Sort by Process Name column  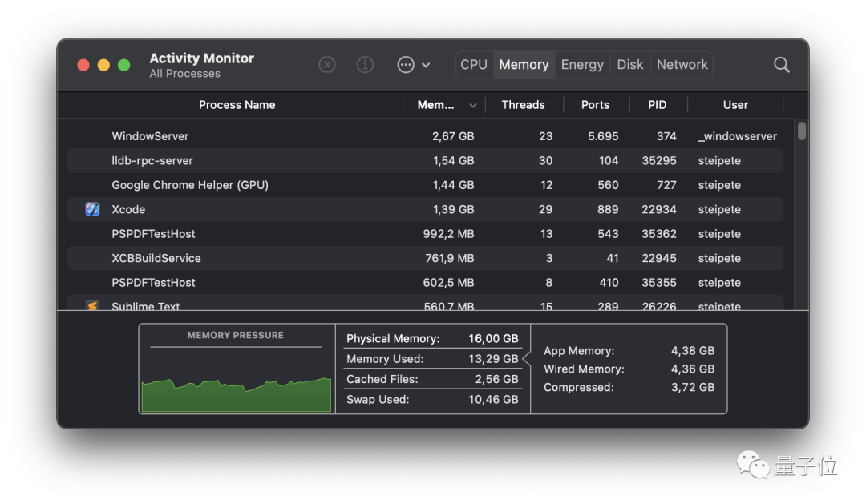pyautogui.click(x=237, y=105)
